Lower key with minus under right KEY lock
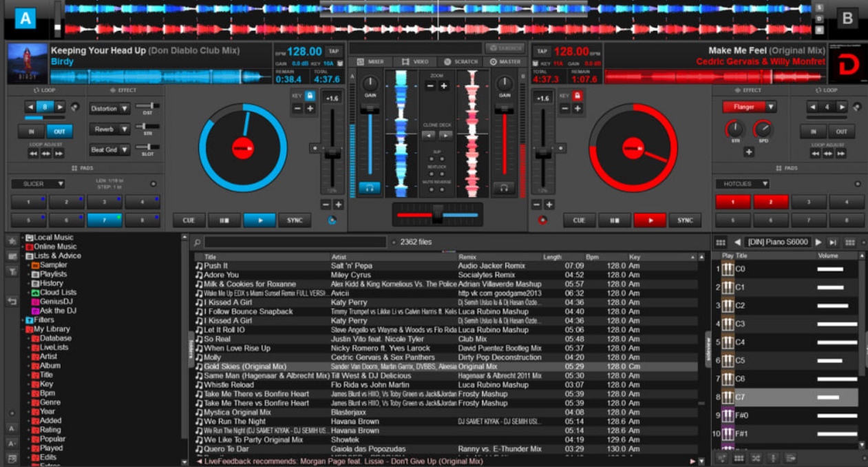Viewport: 868px width, 467px height. (564, 109)
